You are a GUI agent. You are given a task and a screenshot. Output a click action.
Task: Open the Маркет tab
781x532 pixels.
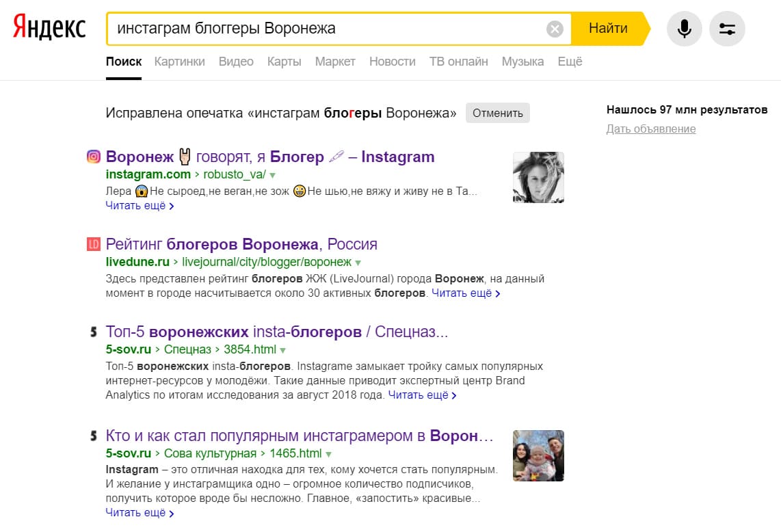pyautogui.click(x=335, y=62)
